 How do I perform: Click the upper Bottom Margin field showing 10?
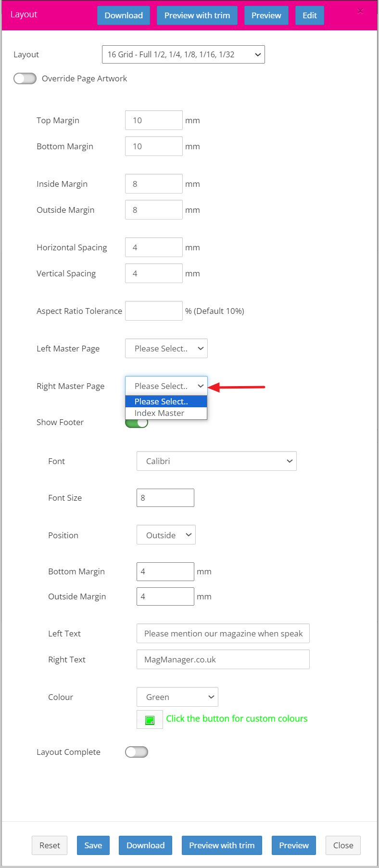[x=154, y=146]
